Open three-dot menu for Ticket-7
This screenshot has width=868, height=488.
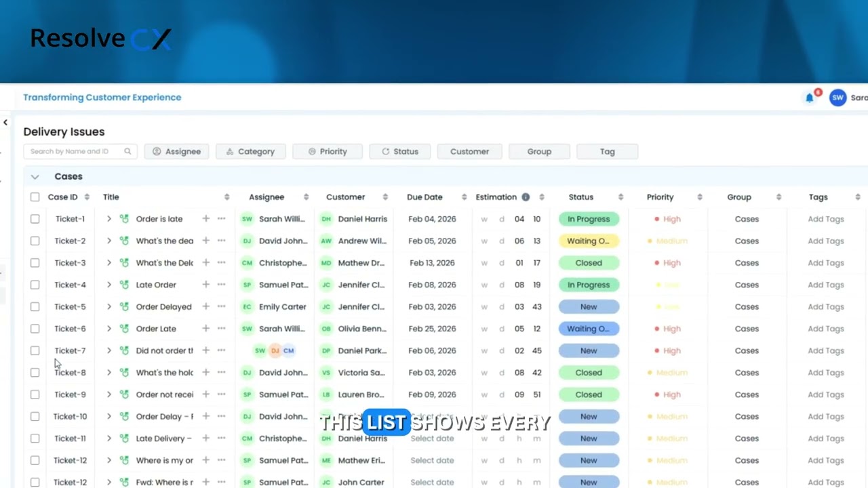221,350
